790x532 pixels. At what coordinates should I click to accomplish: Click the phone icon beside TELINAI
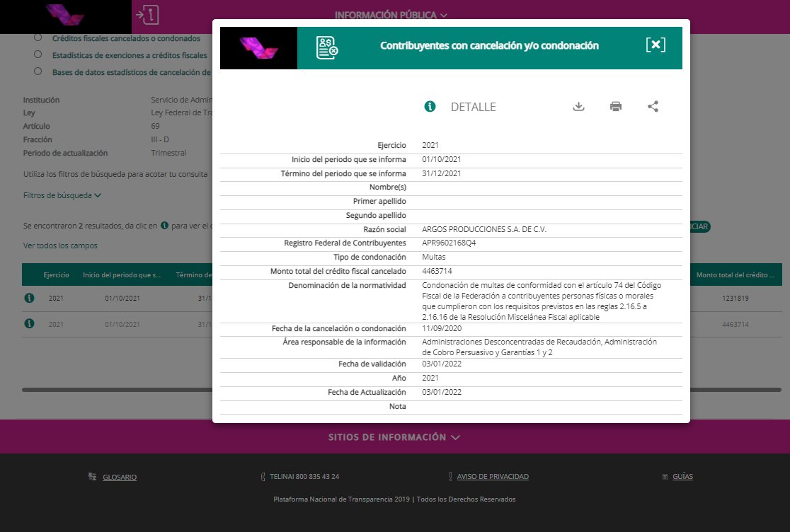(263, 476)
